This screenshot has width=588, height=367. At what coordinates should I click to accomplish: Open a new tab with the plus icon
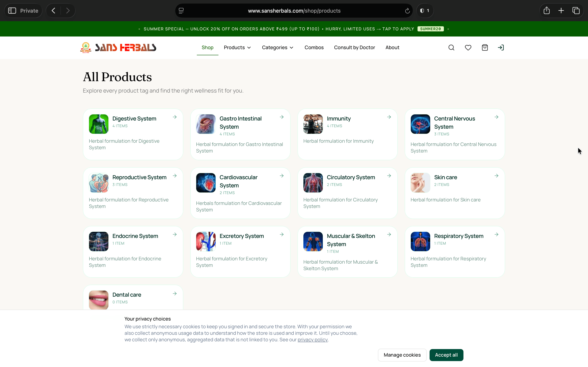pos(561,11)
